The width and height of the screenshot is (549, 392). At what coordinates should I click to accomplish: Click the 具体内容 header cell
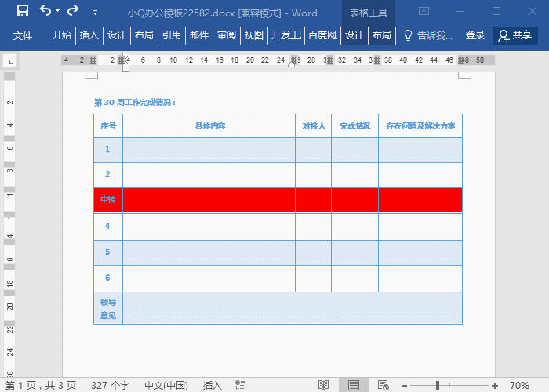click(x=209, y=125)
